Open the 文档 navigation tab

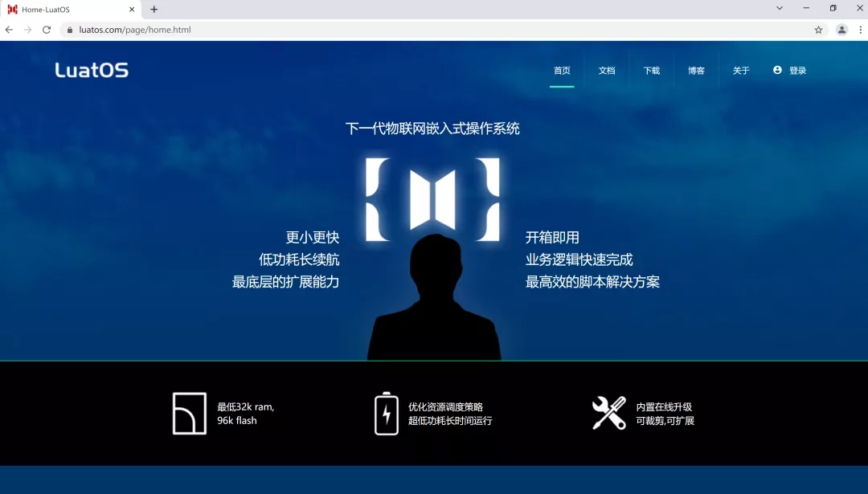tap(607, 70)
